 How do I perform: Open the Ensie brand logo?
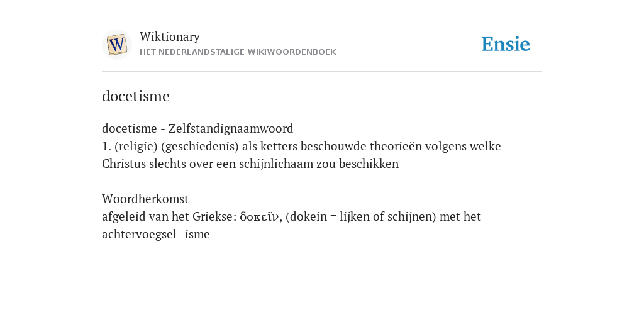point(505,44)
